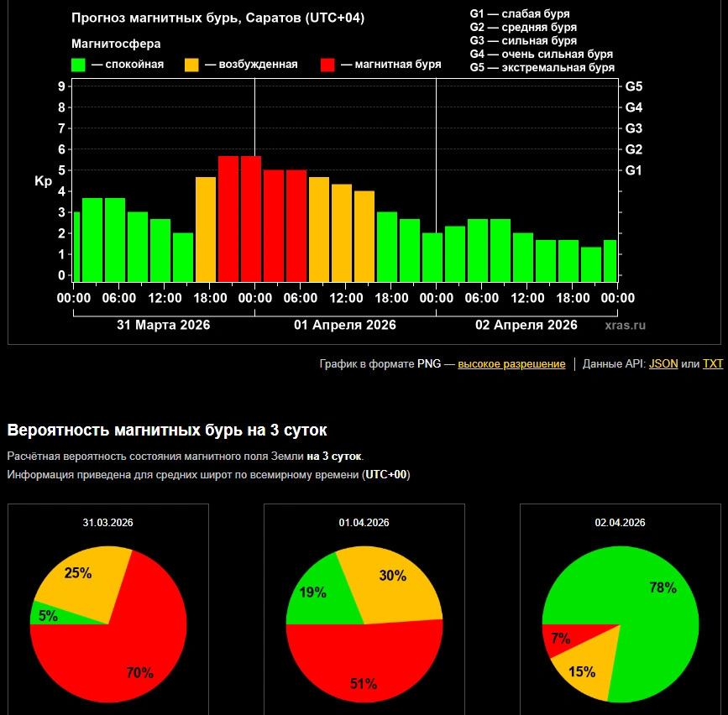Open the TXT API data link
This screenshot has width=728, height=715.
(x=713, y=364)
